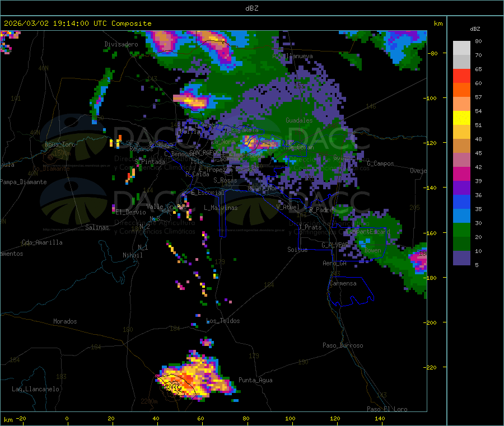Select the 'V_Atuel' map label
Image resolution: width=504 pixels, height=426 pixels.
tap(288, 207)
